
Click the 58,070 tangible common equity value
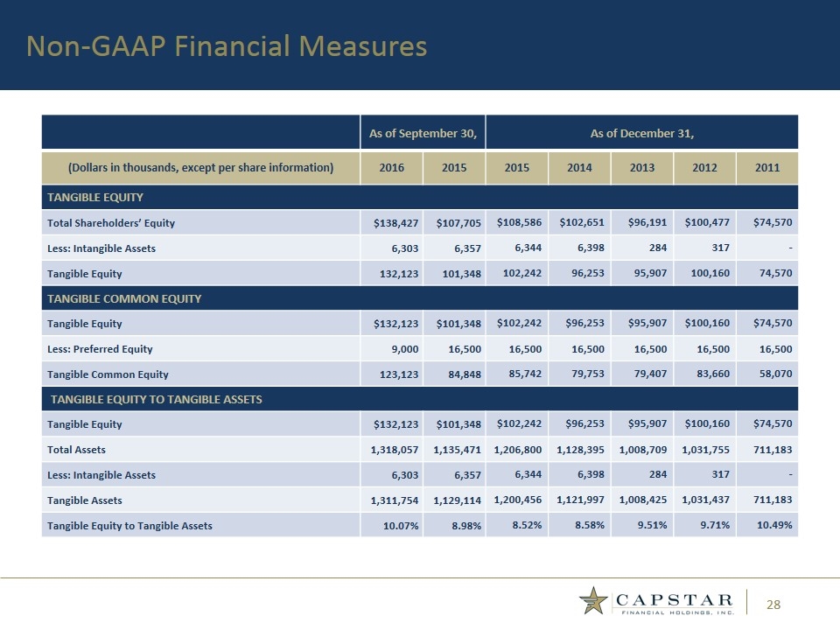[771, 374]
